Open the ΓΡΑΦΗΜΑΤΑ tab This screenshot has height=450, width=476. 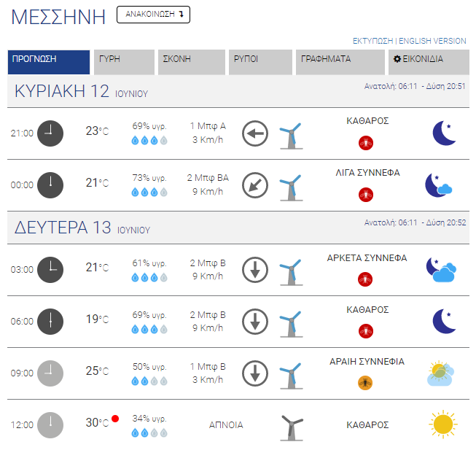click(340, 62)
